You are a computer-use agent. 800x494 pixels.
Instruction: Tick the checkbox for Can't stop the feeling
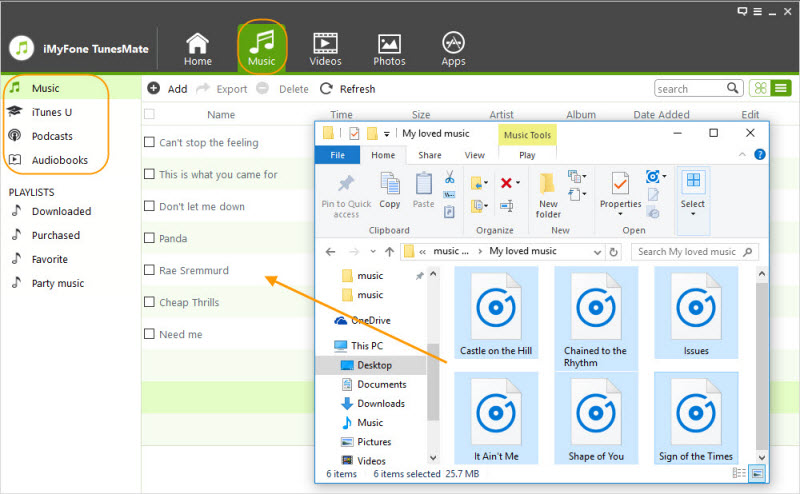(149, 142)
